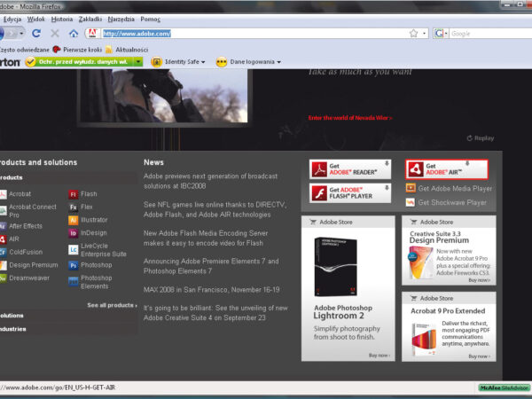This screenshot has width=532, height=399.
Task: Click the Google search input field
Action: [488, 33]
